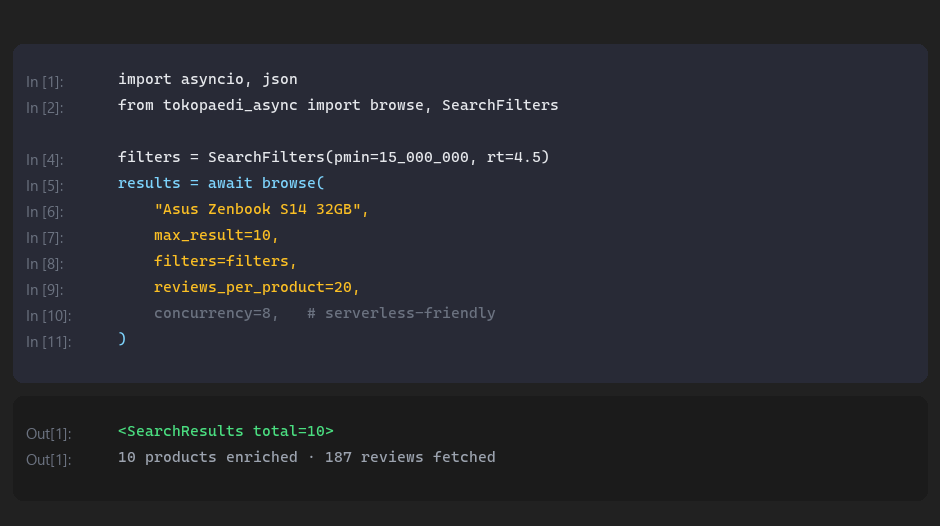This screenshot has height=526, width=940.
Task: Click the 'filters=filters,' argument line
Action: click(x=225, y=261)
